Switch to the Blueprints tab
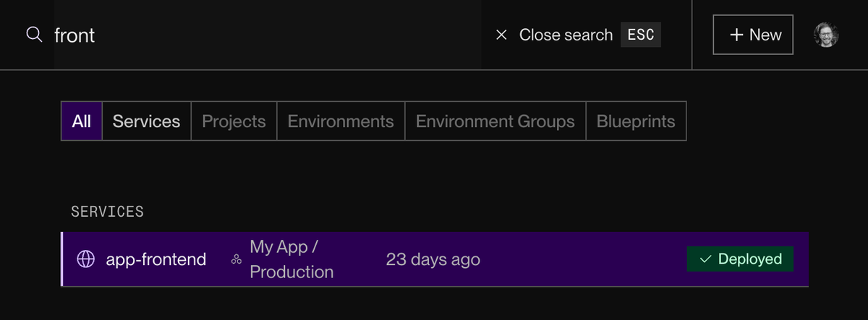The width and height of the screenshot is (868, 320). tap(635, 121)
